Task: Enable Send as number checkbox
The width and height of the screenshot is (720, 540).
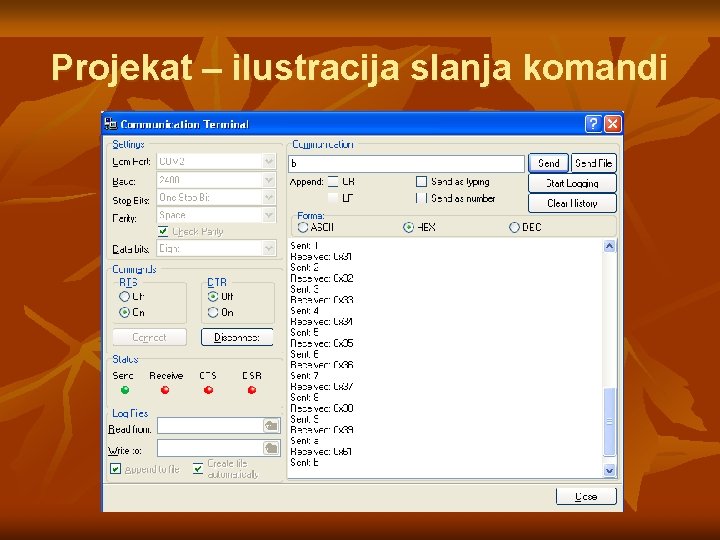Action: (x=421, y=198)
